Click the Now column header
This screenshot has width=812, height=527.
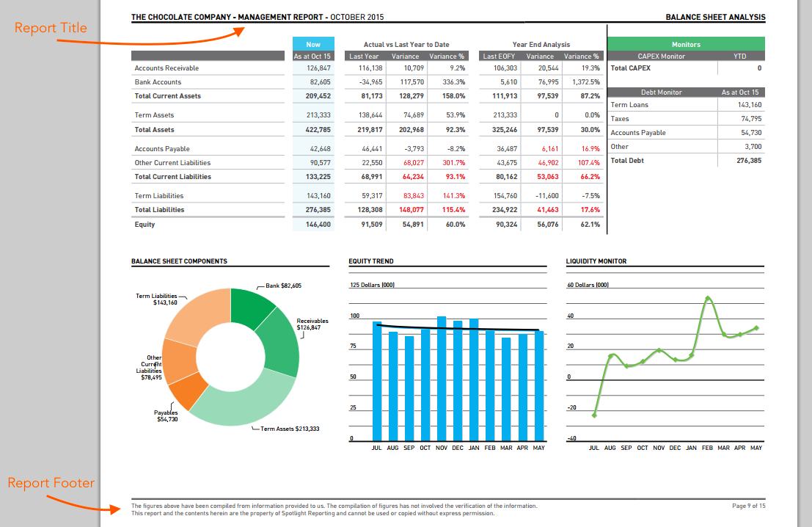point(313,44)
